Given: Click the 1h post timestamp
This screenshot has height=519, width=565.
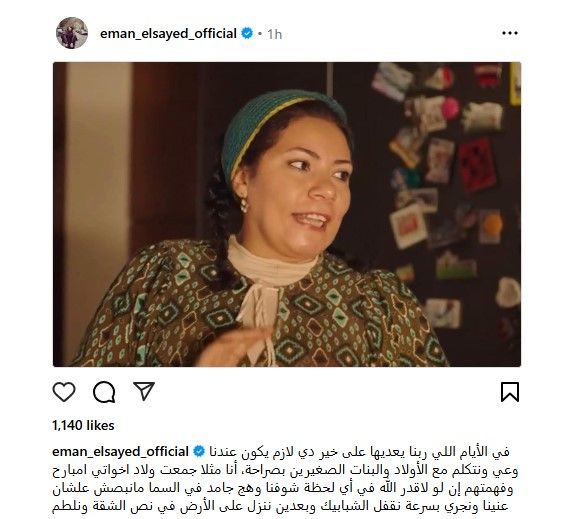Looking at the screenshot, I should tap(275, 34).
